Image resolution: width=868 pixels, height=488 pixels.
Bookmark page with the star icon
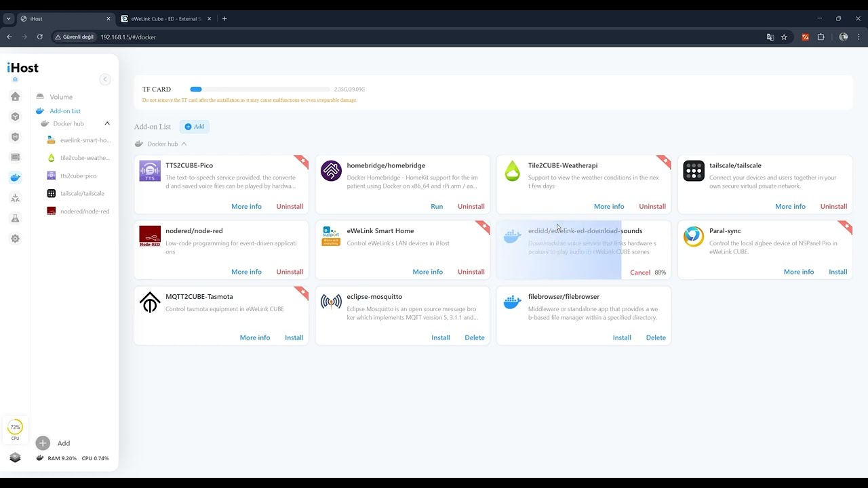784,37
